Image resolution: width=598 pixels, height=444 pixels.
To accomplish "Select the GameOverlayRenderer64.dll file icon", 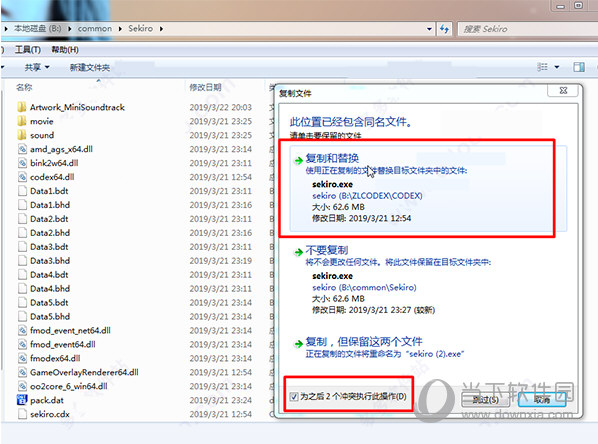I will (23, 372).
